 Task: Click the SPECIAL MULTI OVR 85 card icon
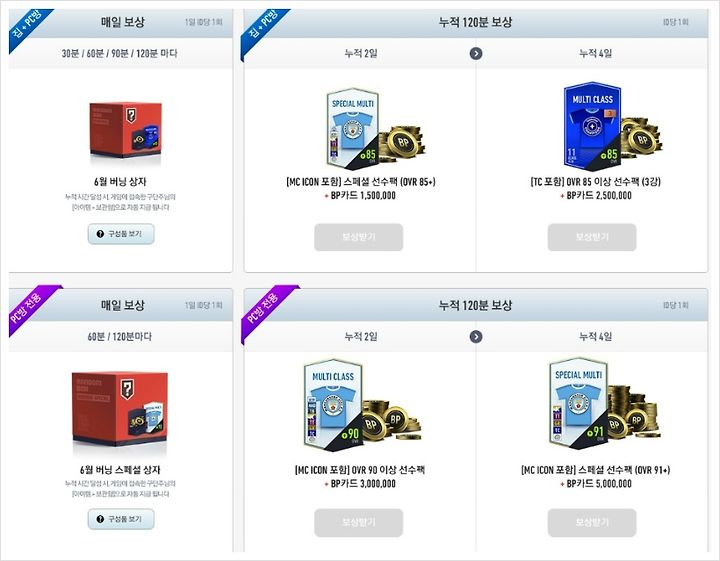pos(352,128)
